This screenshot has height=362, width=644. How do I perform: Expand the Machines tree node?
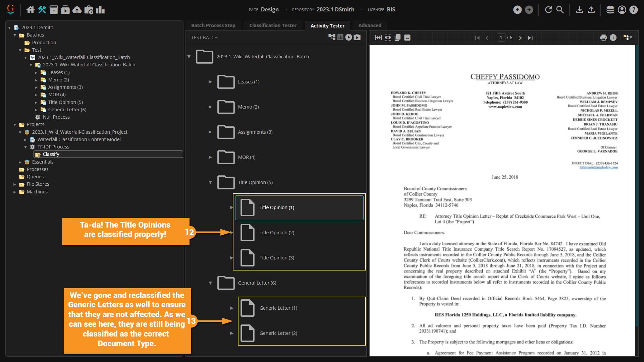coord(14,192)
